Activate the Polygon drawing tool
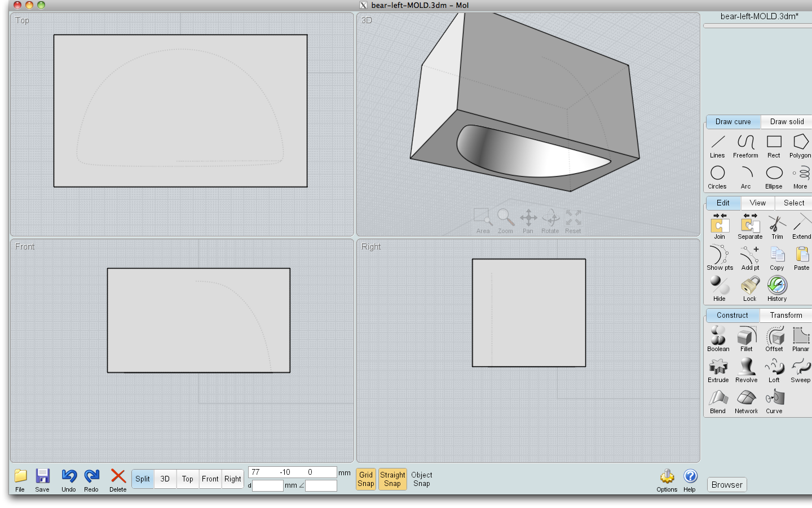 point(800,146)
